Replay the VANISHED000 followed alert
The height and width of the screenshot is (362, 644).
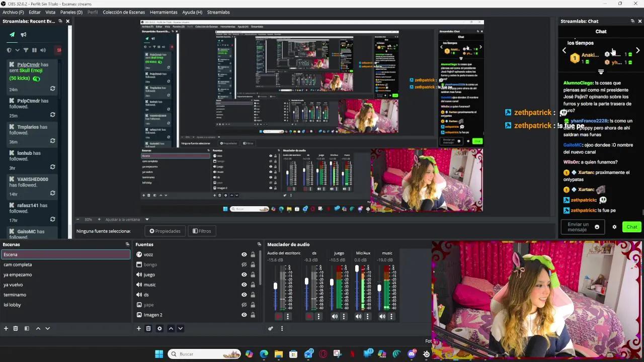tap(52, 194)
